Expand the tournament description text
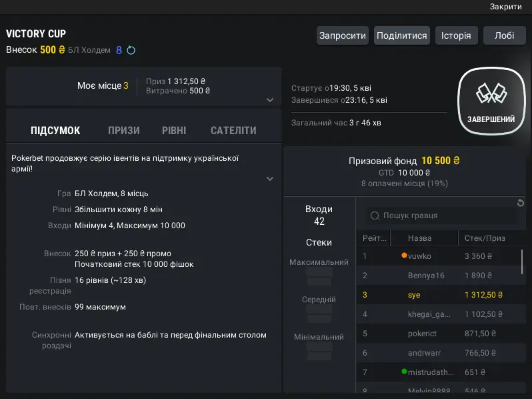 270,179
